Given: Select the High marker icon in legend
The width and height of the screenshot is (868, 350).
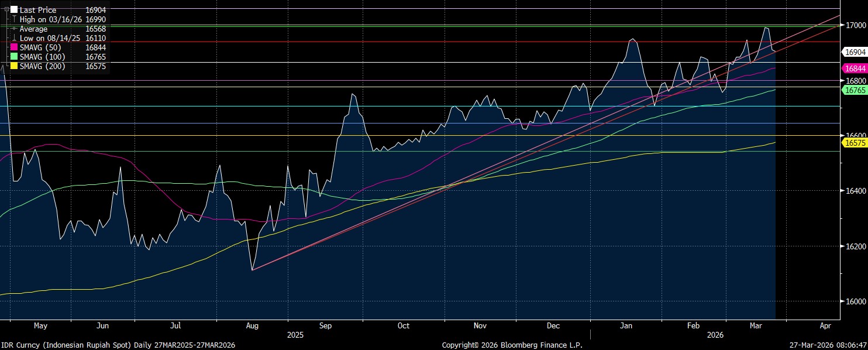Looking at the screenshot, I should point(14,19).
